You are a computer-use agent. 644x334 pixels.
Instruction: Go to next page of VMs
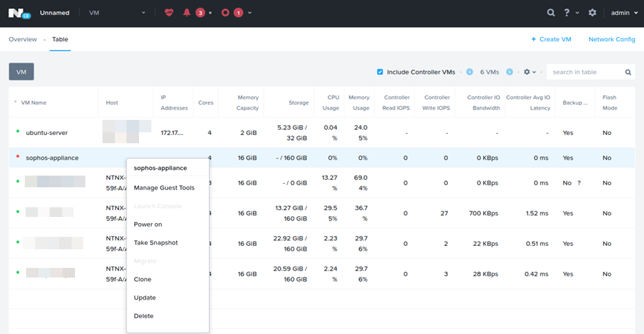pos(510,72)
